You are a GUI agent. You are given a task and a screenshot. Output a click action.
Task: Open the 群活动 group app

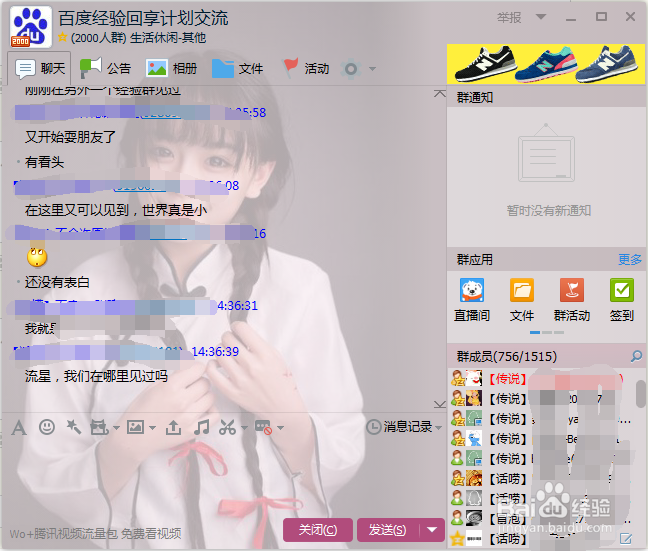click(x=572, y=301)
